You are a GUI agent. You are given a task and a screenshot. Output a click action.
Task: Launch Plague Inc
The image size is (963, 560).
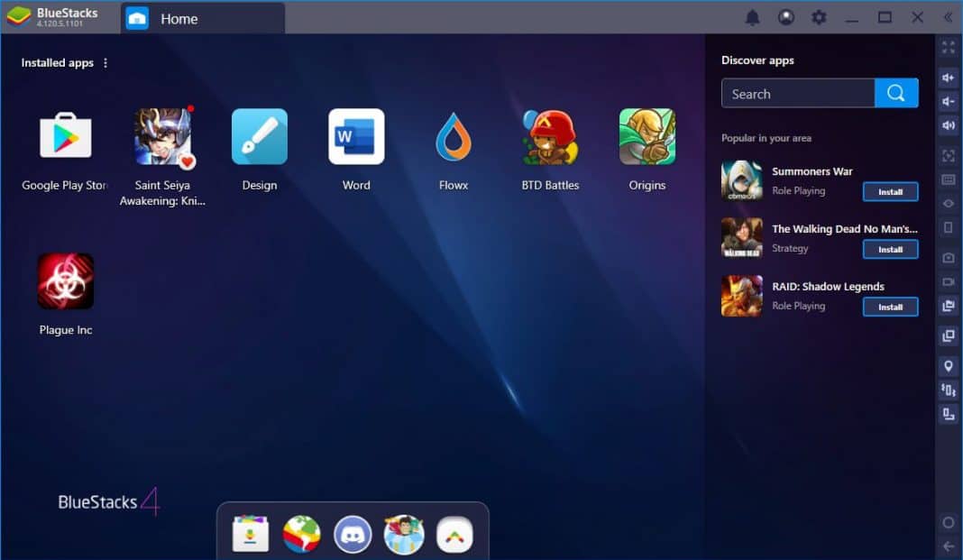[x=64, y=281]
